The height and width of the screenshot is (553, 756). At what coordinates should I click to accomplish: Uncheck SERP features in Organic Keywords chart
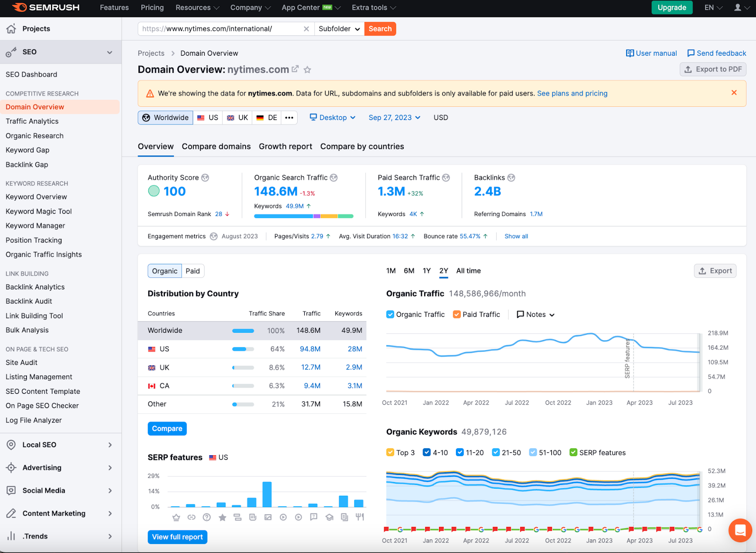pyautogui.click(x=574, y=452)
